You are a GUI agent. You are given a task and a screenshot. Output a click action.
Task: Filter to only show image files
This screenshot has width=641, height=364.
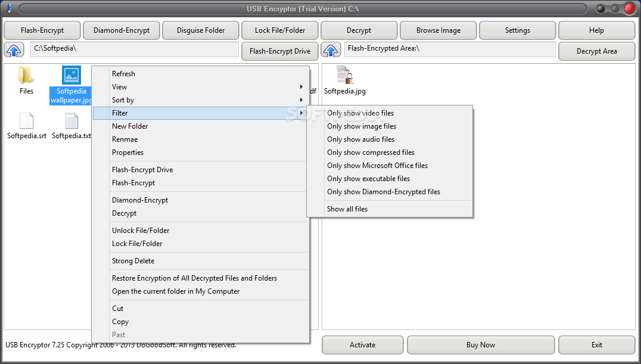[390, 126]
